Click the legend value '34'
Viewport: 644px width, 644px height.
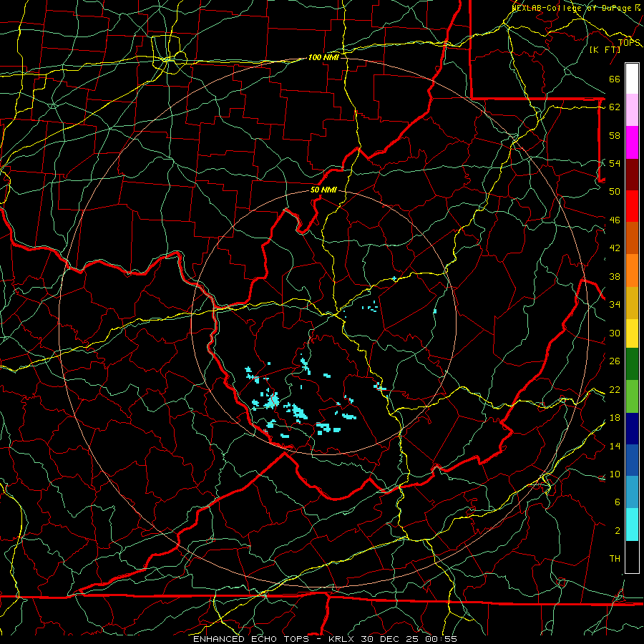615,304
